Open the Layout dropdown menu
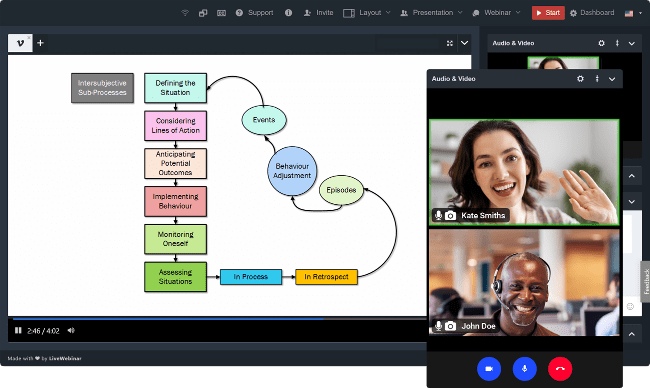The height and width of the screenshot is (388, 650). (x=367, y=13)
